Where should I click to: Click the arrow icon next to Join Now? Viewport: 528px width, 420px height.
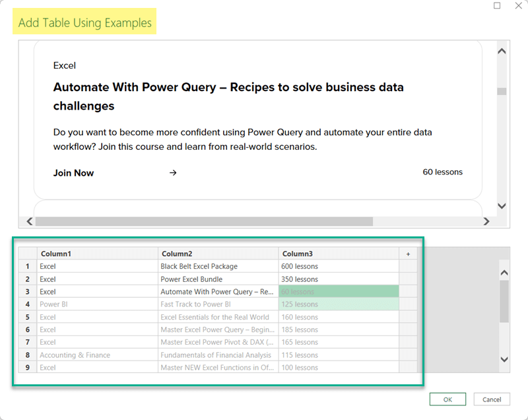point(173,173)
